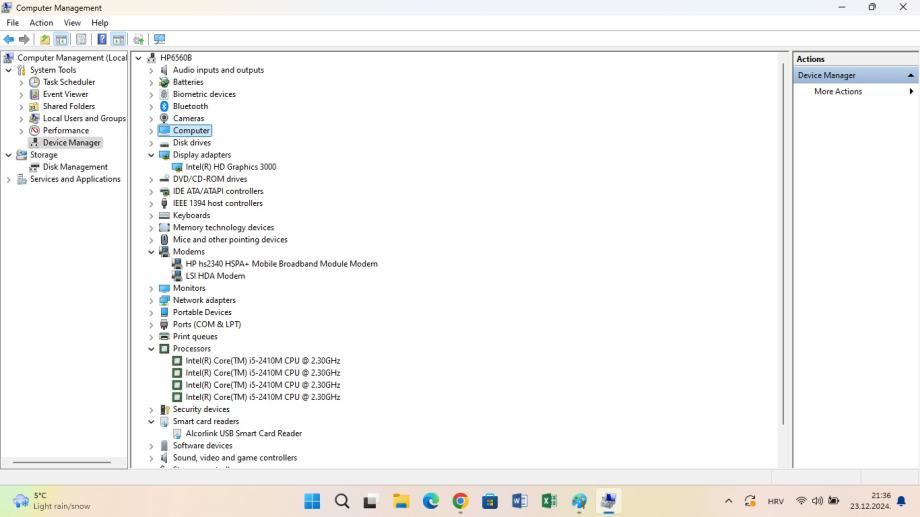The image size is (920, 517).
Task: Select Performance in System Tools
Action: coord(66,130)
